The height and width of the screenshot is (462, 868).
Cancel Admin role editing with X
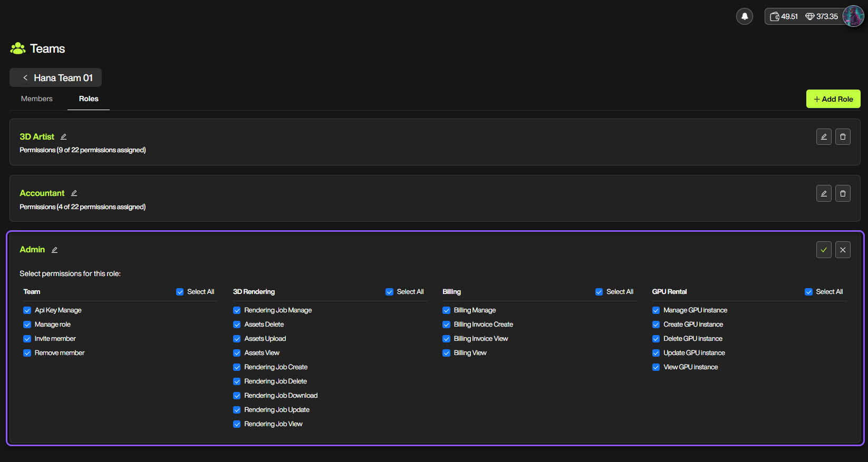pyautogui.click(x=842, y=250)
